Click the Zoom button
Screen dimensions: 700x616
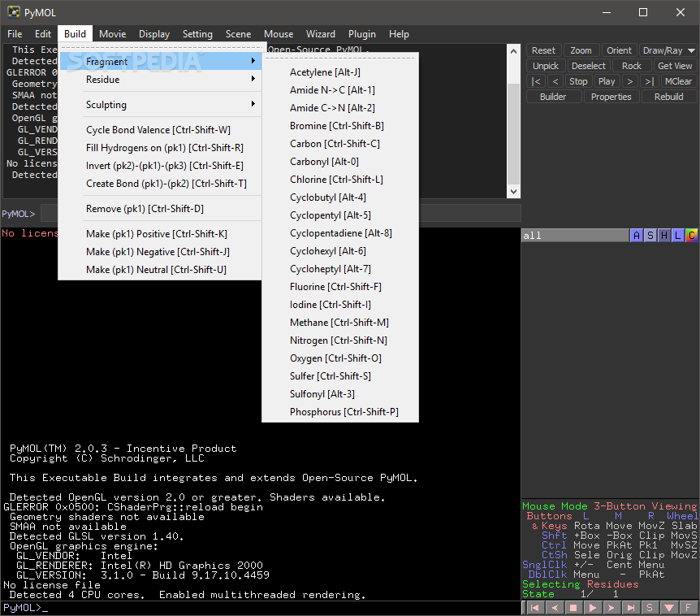[x=581, y=50]
